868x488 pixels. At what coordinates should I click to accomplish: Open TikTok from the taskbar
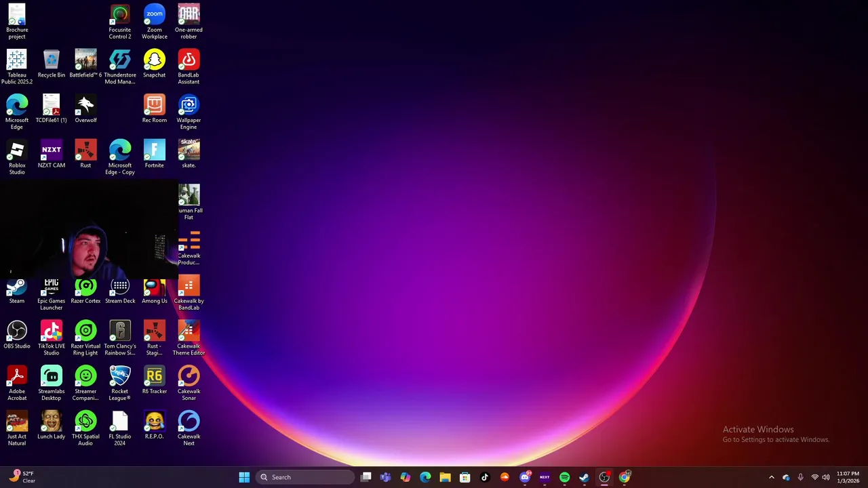(x=485, y=477)
